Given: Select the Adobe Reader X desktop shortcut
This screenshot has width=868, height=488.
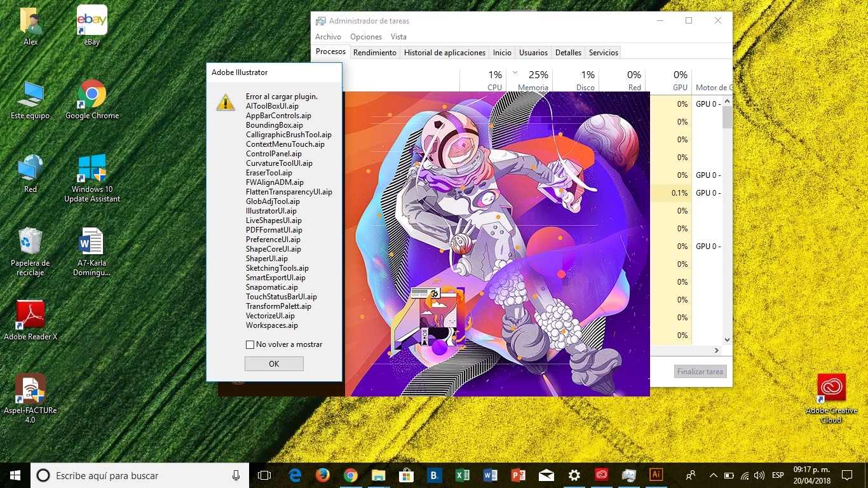Looking at the screenshot, I should pos(31,321).
